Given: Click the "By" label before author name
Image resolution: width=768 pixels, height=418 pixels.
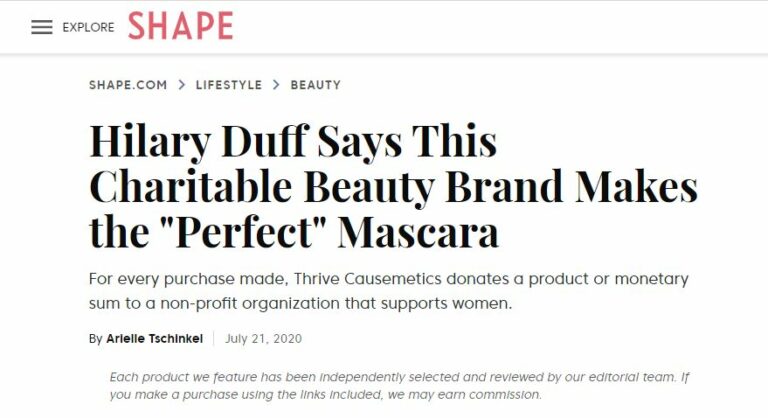Looking at the screenshot, I should click(96, 339).
